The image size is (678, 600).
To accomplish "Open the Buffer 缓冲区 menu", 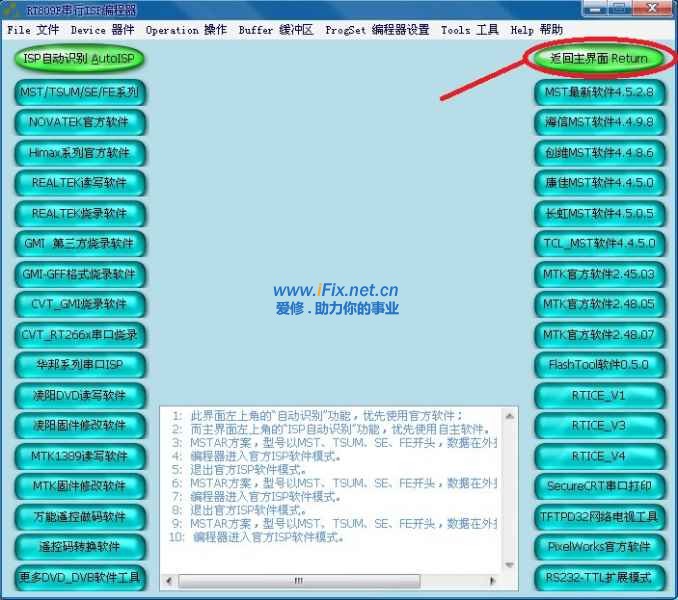I will point(276,30).
